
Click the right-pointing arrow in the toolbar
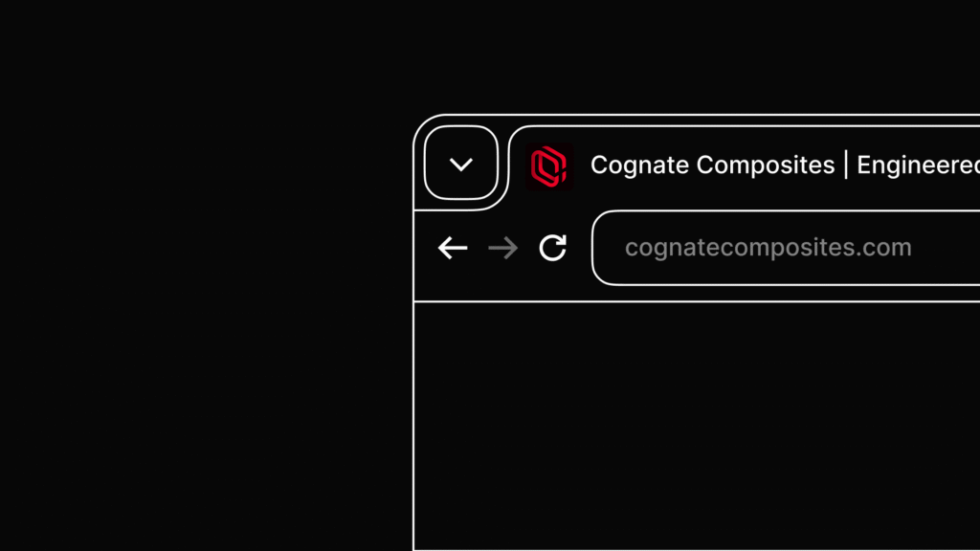coord(503,248)
